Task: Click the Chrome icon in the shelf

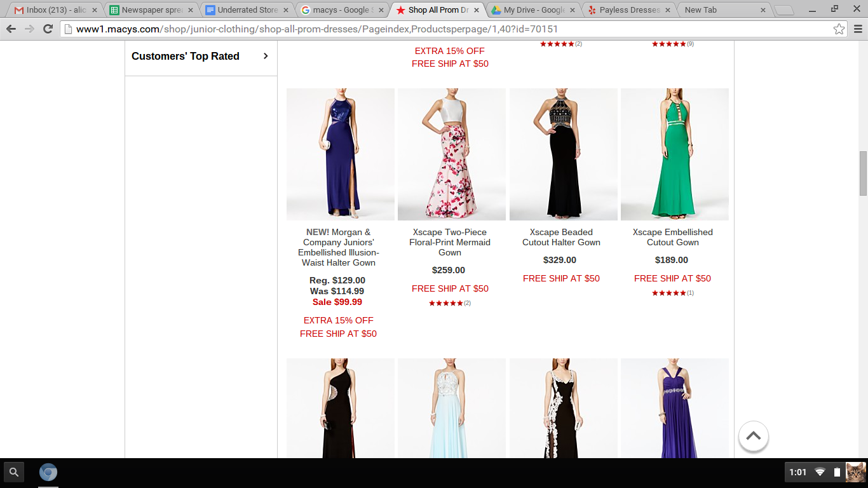Action: (x=48, y=472)
